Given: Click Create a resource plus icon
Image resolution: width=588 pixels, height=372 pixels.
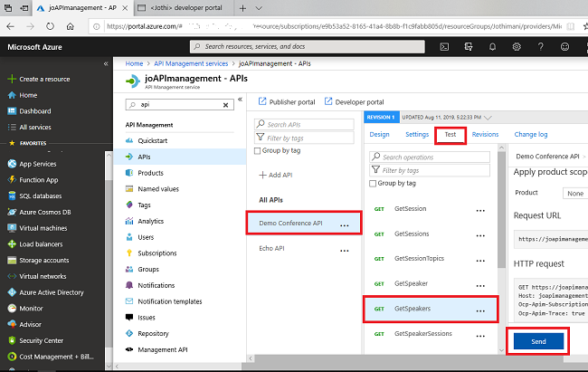Looking at the screenshot, I should point(12,79).
